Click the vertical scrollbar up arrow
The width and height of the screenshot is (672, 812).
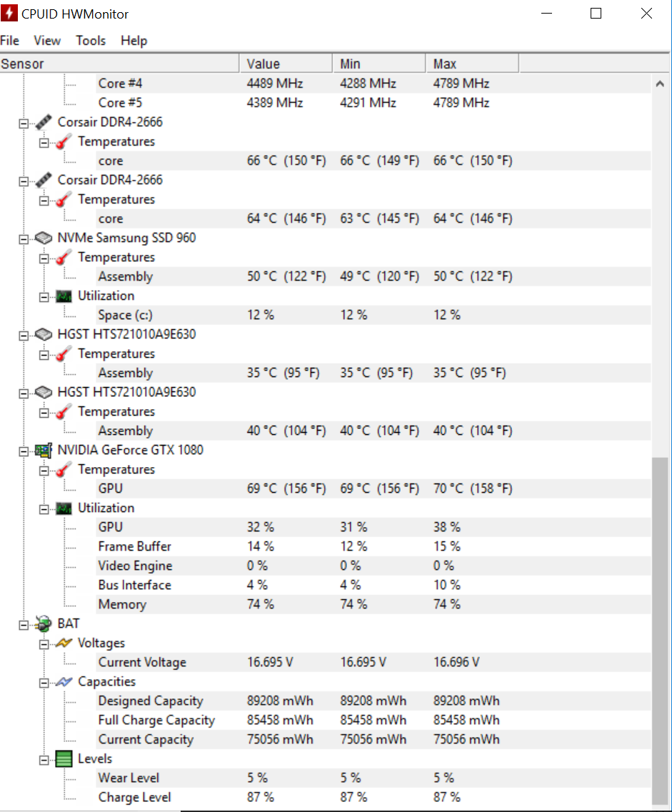(x=660, y=84)
